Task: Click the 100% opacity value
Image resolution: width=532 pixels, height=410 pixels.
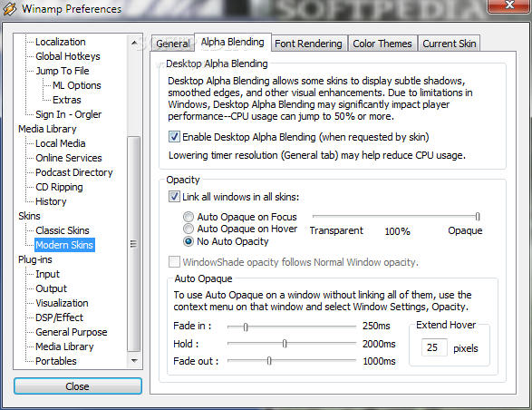Action: click(397, 231)
